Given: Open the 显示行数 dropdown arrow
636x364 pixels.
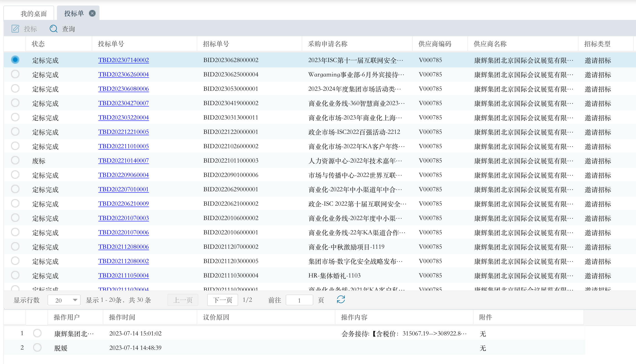Looking at the screenshot, I should (x=75, y=300).
